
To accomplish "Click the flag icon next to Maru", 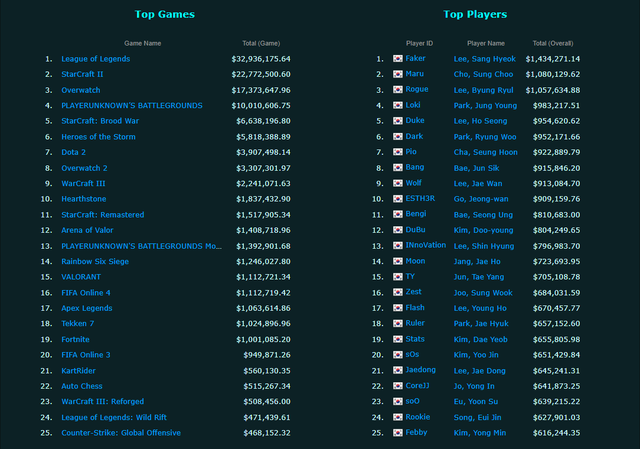I will pyautogui.click(x=398, y=75).
